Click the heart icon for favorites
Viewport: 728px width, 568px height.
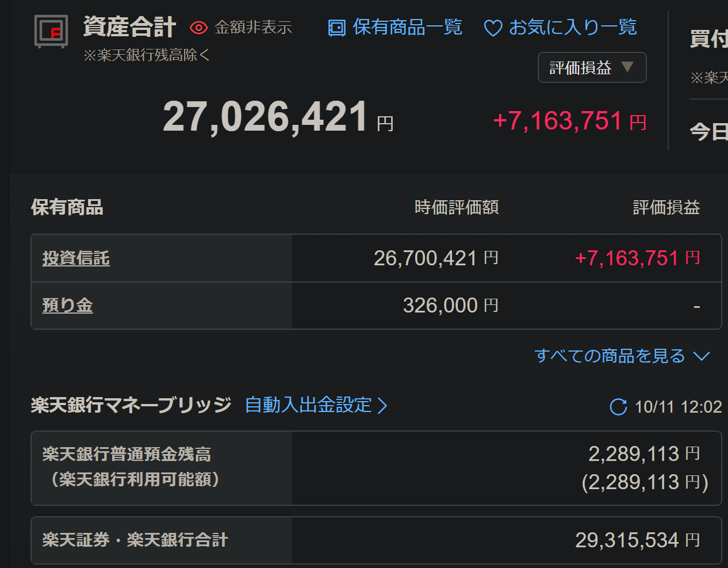493,28
